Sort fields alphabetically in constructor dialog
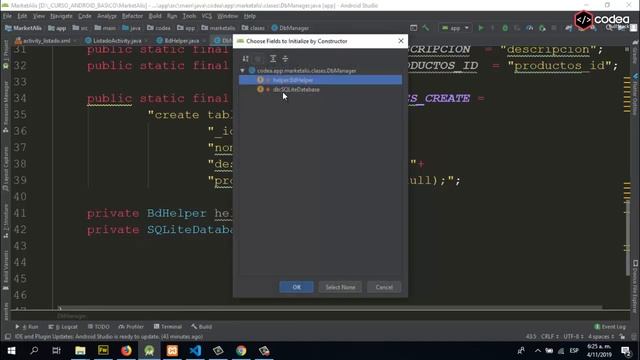The height and width of the screenshot is (360, 640). click(x=245, y=59)
